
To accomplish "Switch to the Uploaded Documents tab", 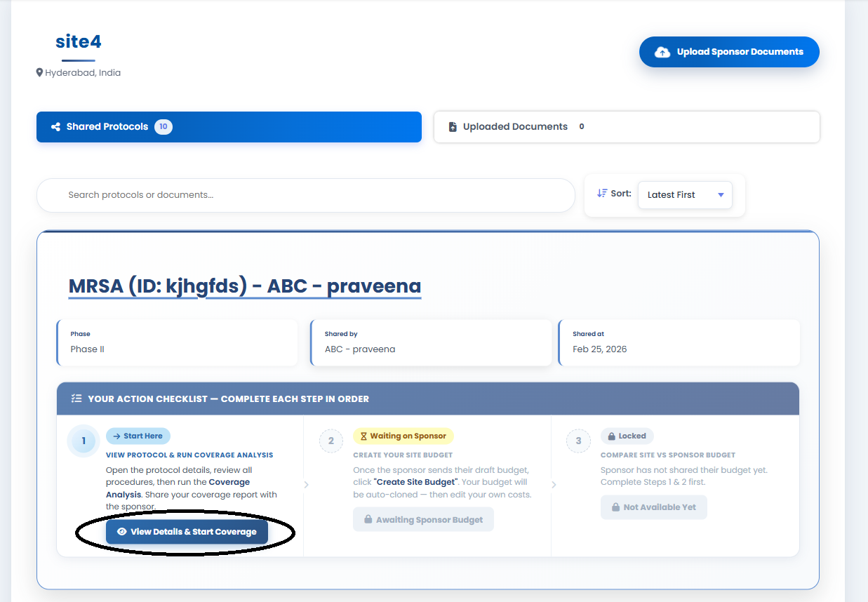I will 626,126.
